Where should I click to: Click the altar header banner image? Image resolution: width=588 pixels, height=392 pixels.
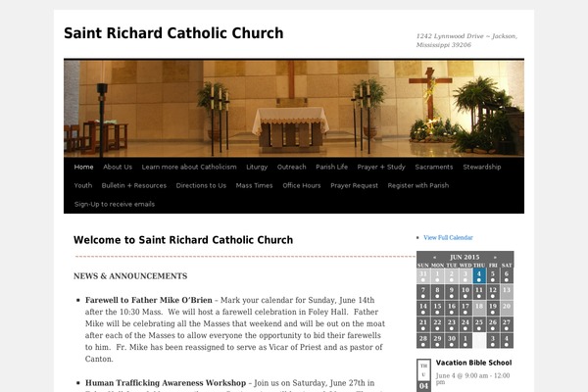pos(294,109)
